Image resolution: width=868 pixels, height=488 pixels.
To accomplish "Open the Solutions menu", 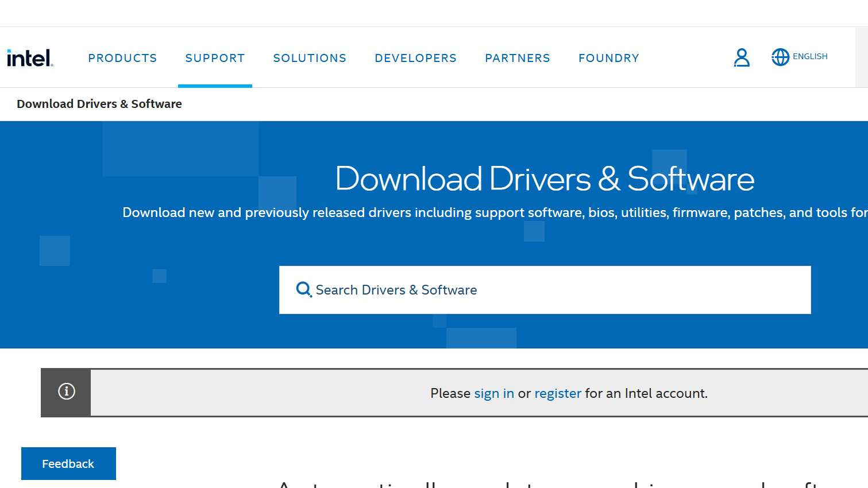I will pos(310,58).
